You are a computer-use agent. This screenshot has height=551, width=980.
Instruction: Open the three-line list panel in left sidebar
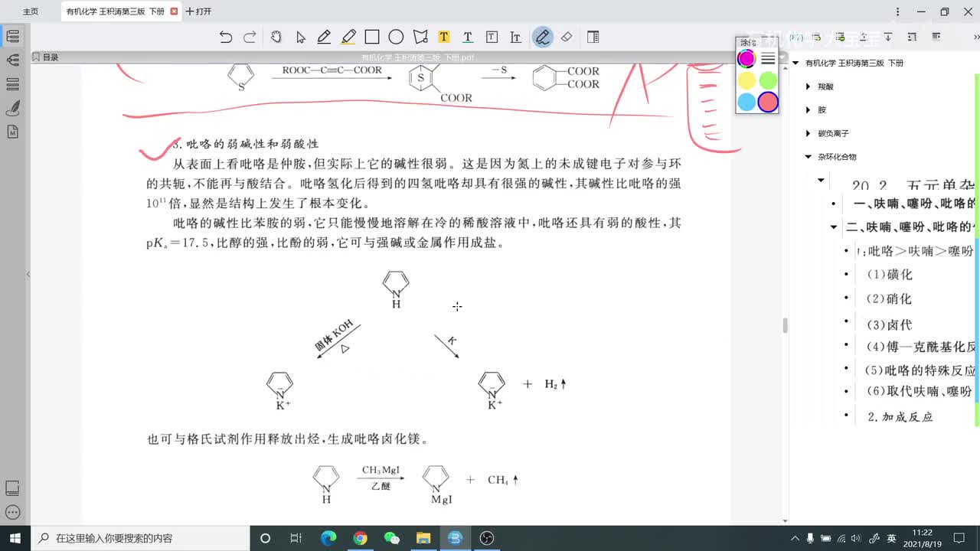[x=12, y=83]
